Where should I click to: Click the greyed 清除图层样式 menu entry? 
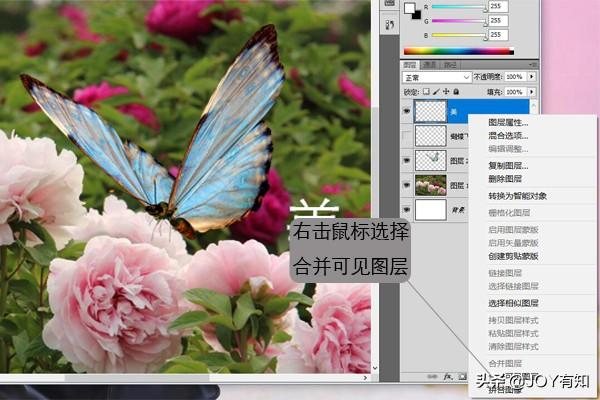[x=513, y=346]
